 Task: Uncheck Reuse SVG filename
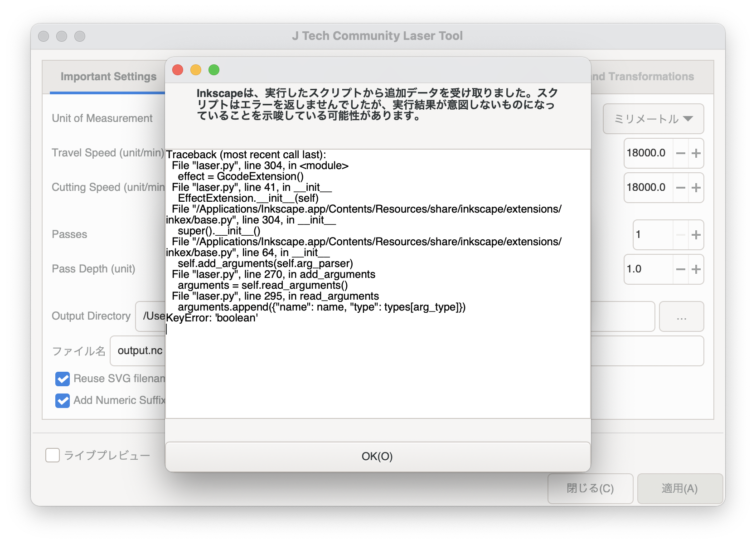coord(63,379)
